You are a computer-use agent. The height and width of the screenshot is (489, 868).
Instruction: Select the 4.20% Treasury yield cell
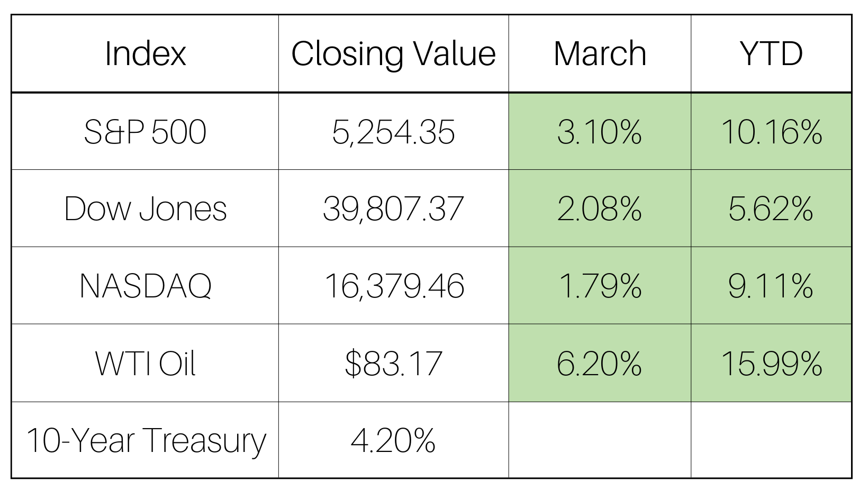pyautogui.click(x=393, y=440)
